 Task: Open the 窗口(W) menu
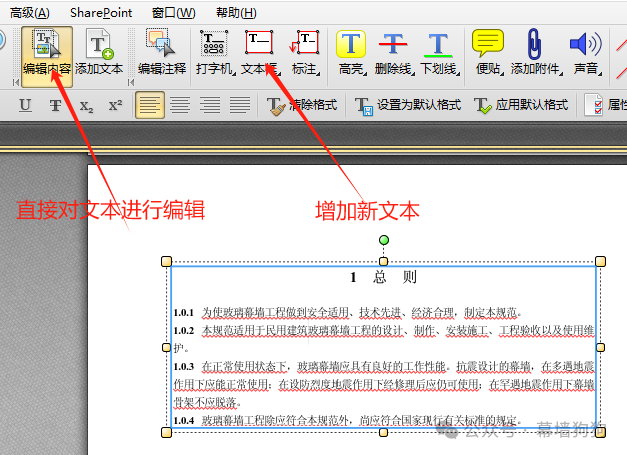coord(174,12)
